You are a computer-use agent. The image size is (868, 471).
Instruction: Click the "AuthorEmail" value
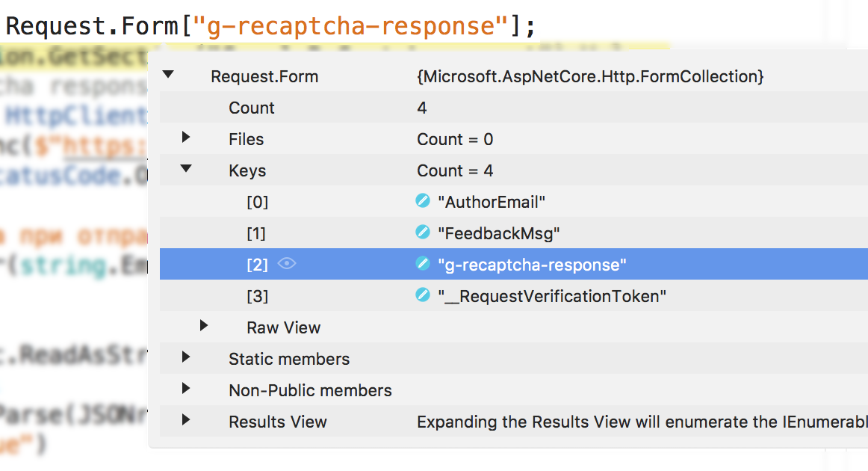(x=492, y=203)
